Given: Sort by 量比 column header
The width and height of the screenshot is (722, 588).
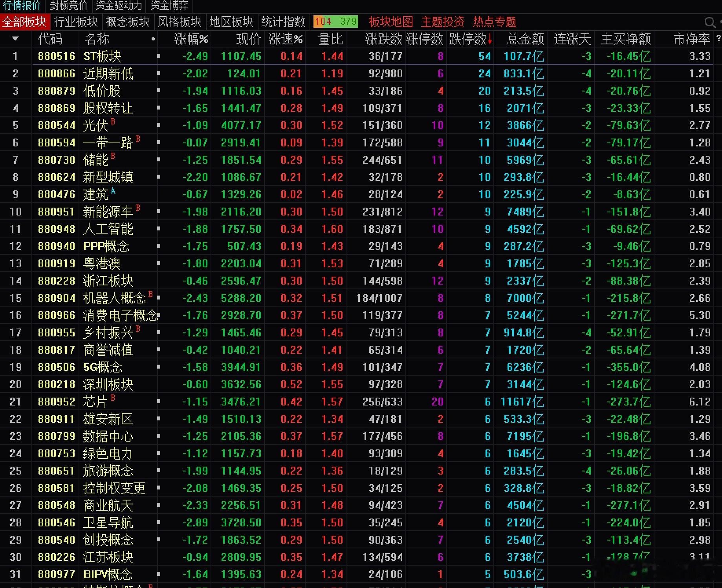Looking at the screenshot, I should (330, 39).
